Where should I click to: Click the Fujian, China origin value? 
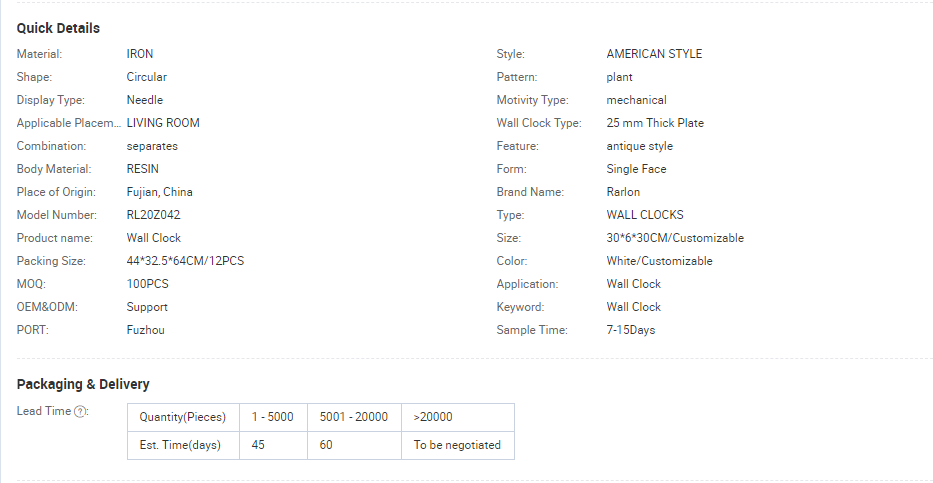159,192
